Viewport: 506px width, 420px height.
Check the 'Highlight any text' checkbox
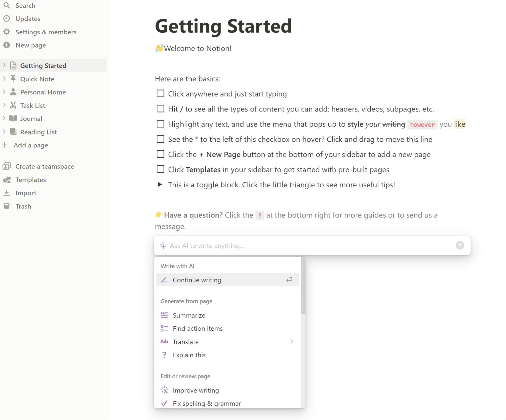pyautogui.click(x=160, y=124)
